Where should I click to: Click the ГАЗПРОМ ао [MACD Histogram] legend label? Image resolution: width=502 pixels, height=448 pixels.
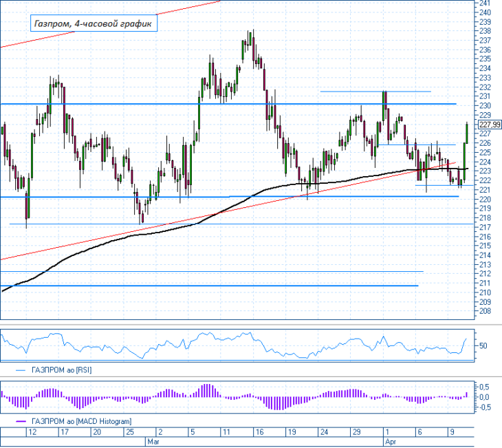82,421
